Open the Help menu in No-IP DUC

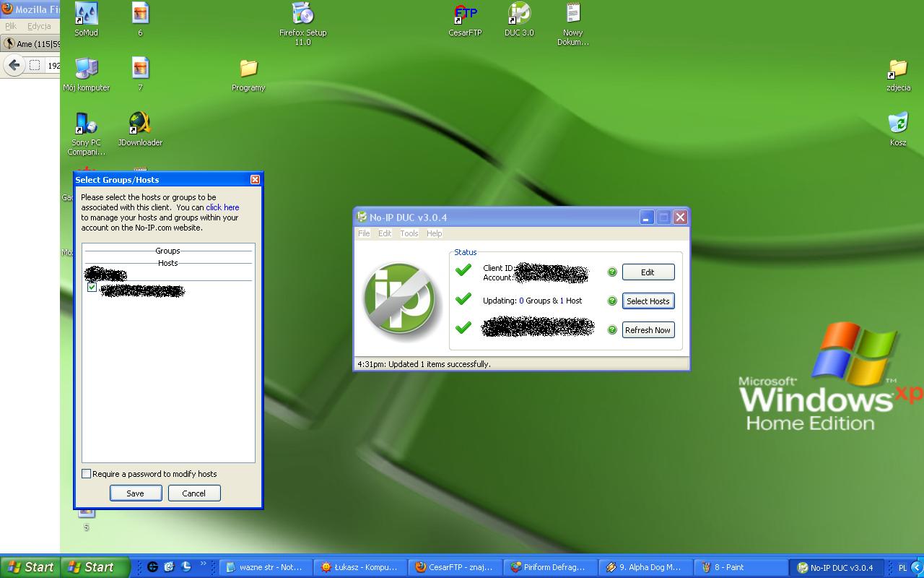click(x=434, y=233)
